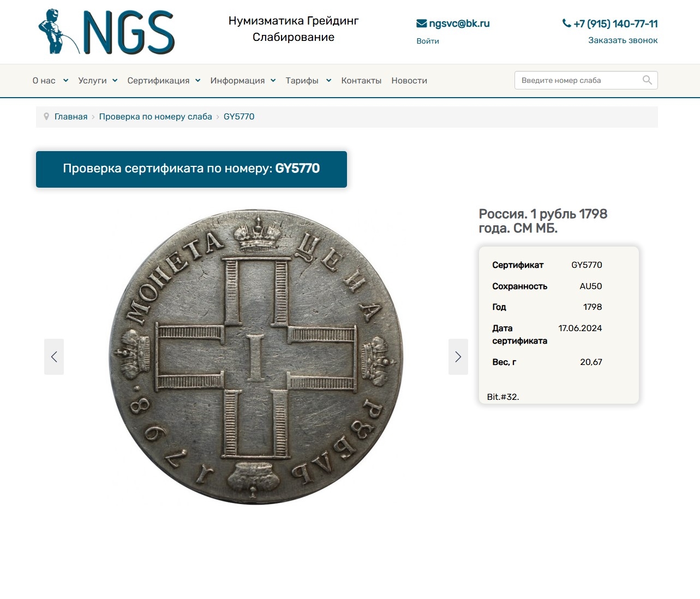
Task: Click the magnifier search icon
Action: pyautogui.click(x=647, y=80)
